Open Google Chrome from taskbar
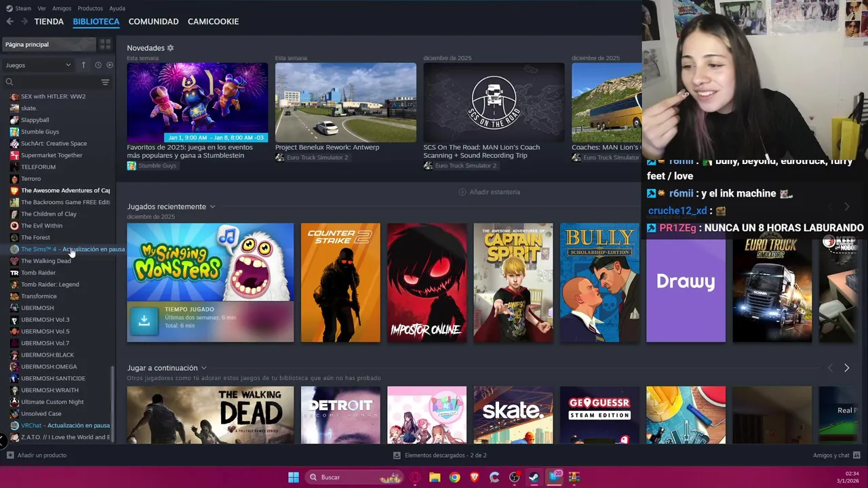Image resolution: width=868 pixels, height=488 pixels. 454,477
